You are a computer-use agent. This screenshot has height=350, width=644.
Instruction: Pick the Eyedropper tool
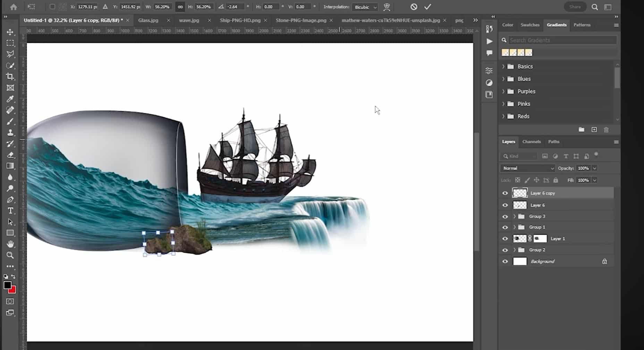tap(10, 99)
